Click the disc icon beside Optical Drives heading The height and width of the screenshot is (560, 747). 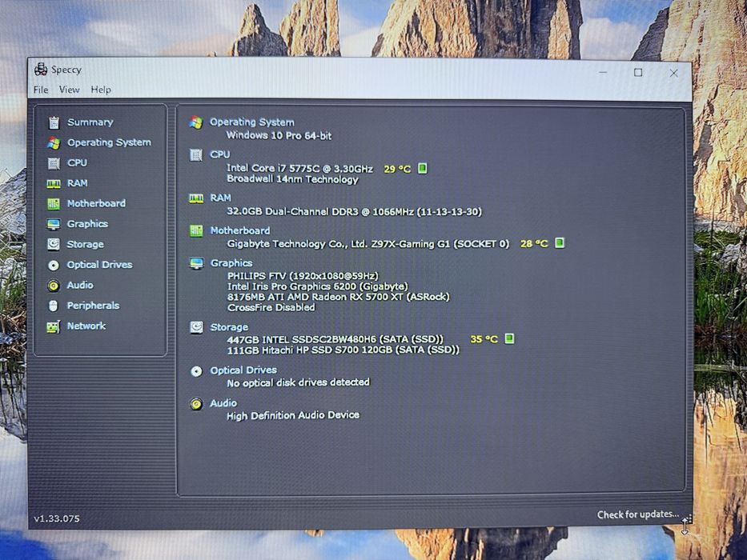pos(196,371)
